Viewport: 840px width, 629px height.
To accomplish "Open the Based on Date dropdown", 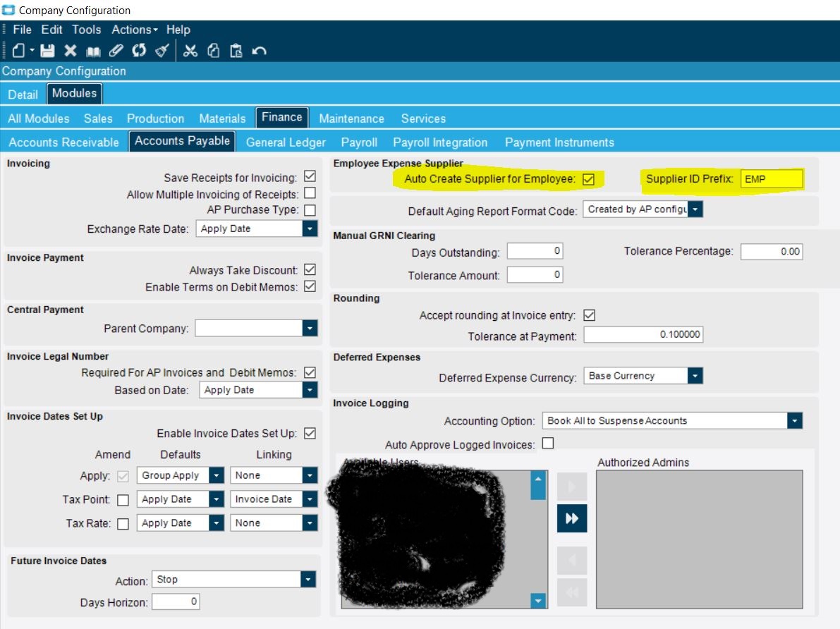I will (x=310, y=389).
